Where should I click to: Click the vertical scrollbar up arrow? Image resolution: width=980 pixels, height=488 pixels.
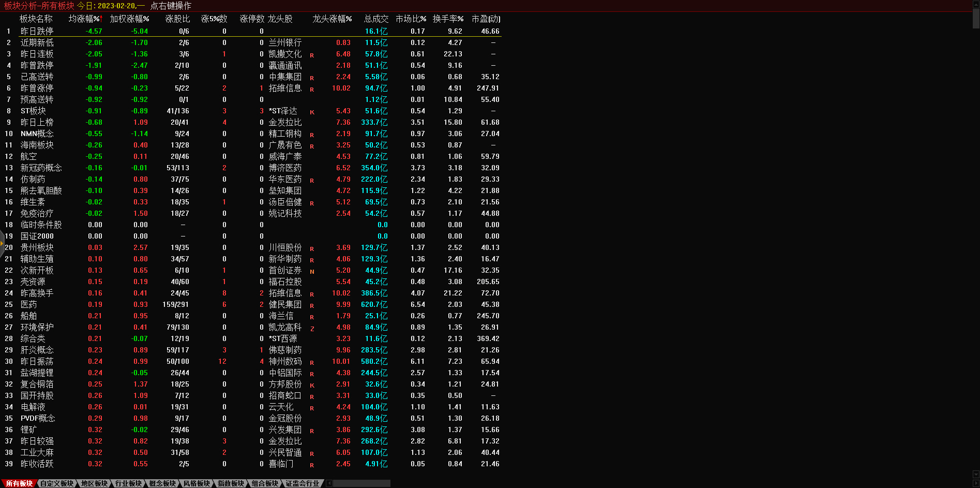pyautogui.click(x=976, y=3)
